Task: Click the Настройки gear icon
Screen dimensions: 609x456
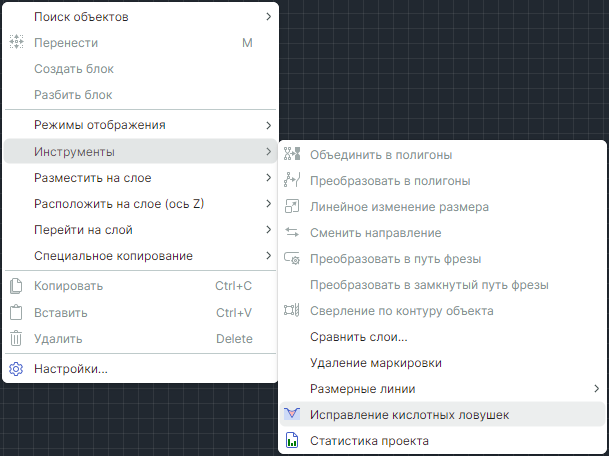Action: click(16, 369)
